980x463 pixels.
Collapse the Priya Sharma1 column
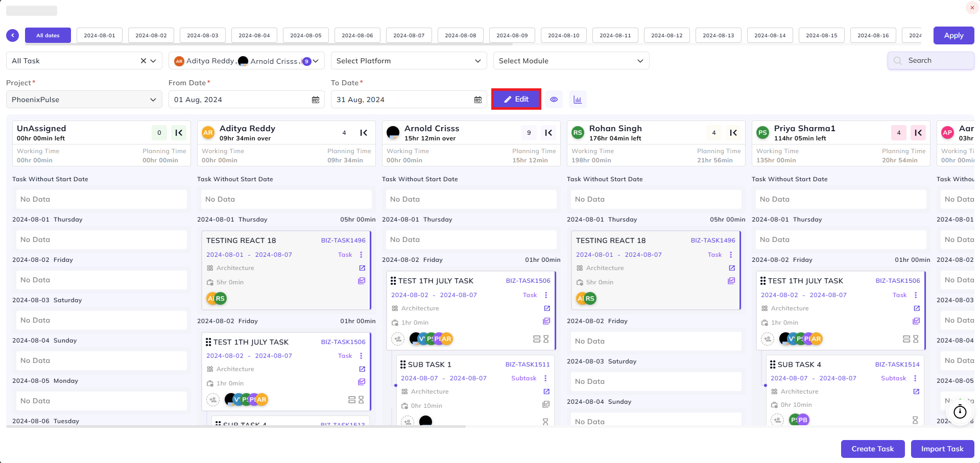coord(918,133)
